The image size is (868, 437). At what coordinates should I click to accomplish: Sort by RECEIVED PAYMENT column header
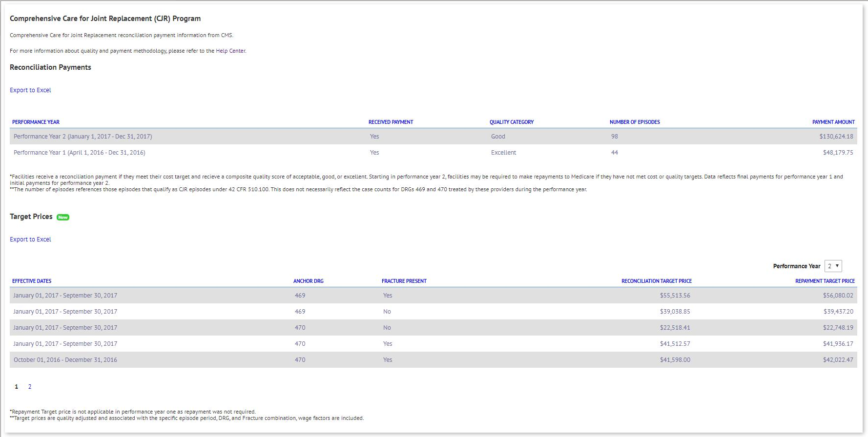[391, 122]
